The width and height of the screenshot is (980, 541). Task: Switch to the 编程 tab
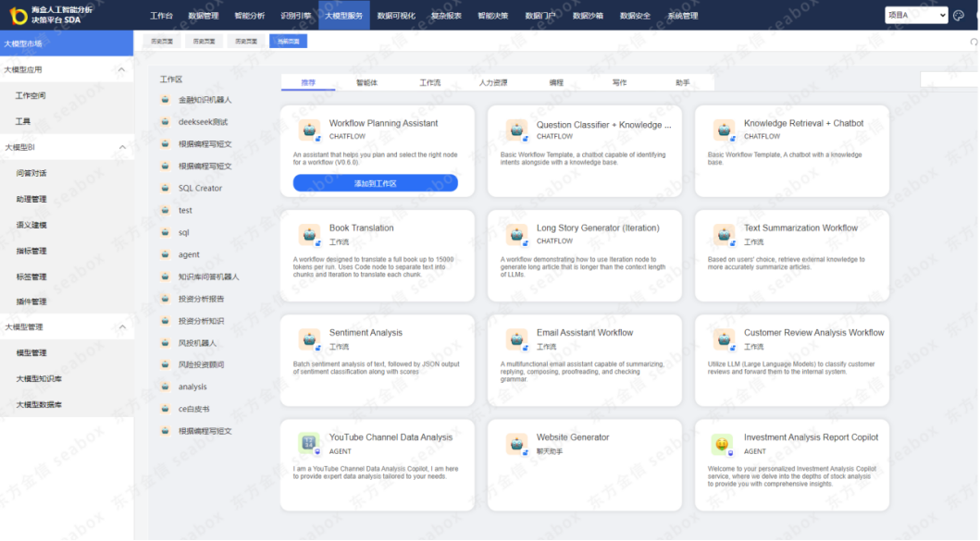click(556, 82)
